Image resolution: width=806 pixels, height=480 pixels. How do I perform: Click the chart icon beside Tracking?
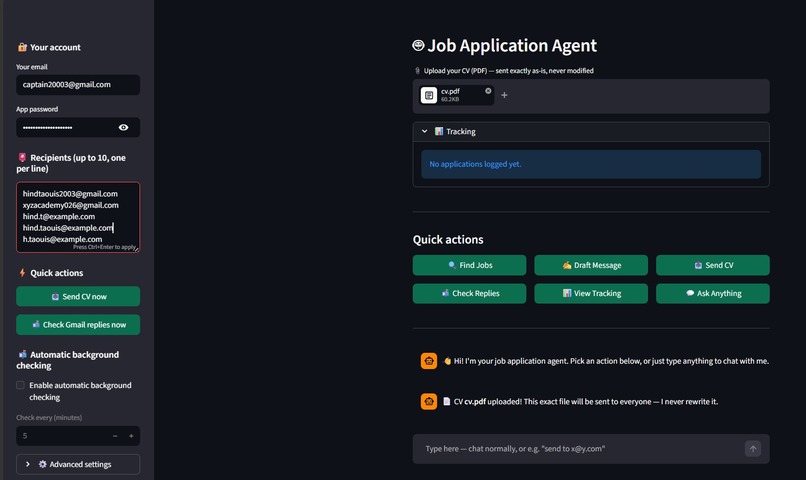(438, 132)
